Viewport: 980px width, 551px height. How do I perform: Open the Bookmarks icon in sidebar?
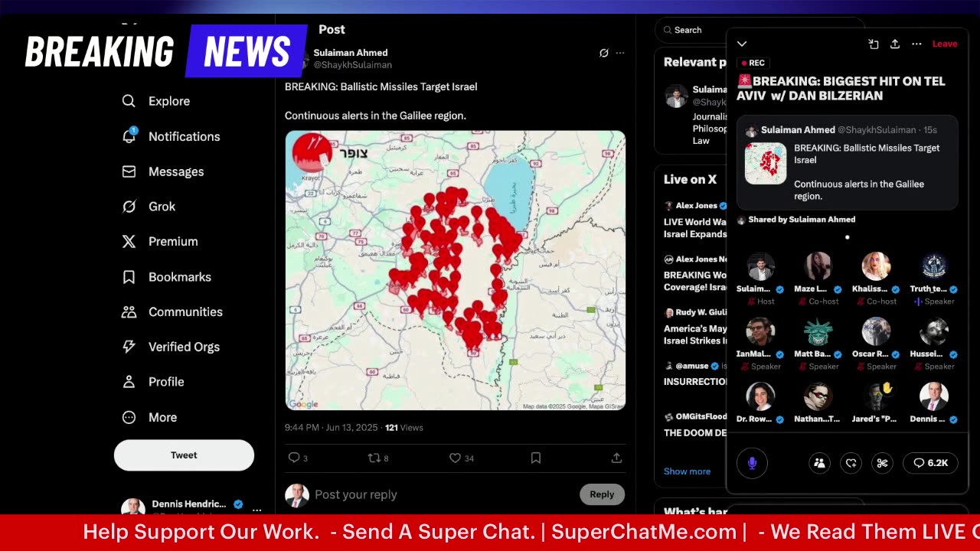click(129, 277)
